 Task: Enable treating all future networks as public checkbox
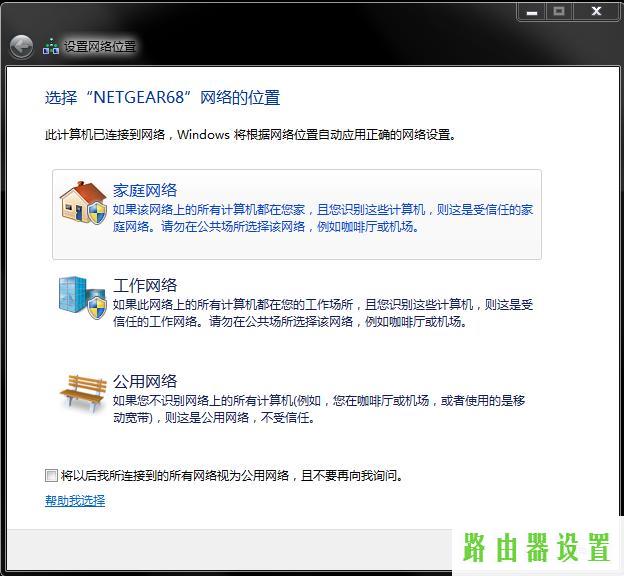(x=51, y=476)
